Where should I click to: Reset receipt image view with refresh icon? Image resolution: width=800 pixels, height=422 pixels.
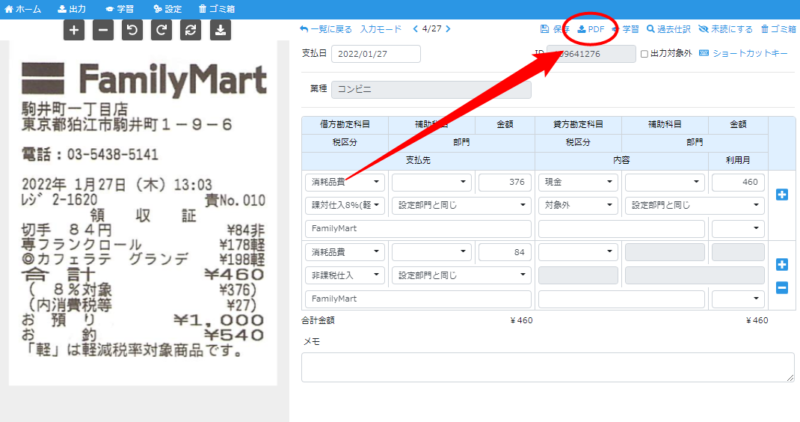point(191,30)
